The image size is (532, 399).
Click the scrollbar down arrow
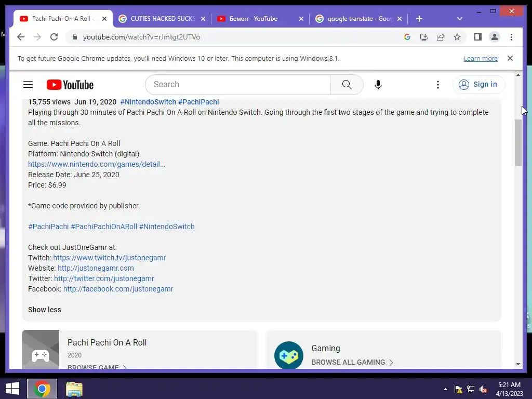(518, 364)
